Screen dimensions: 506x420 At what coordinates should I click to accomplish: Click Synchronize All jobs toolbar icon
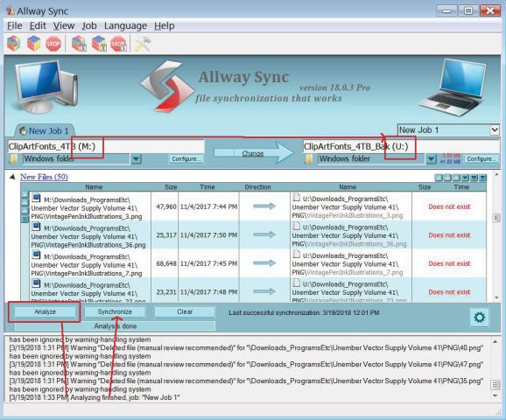click(x=99, y=44)
